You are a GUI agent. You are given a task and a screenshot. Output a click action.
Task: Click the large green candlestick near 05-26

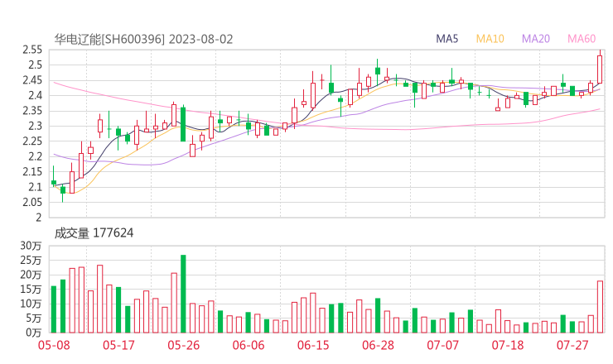[183, 124]
